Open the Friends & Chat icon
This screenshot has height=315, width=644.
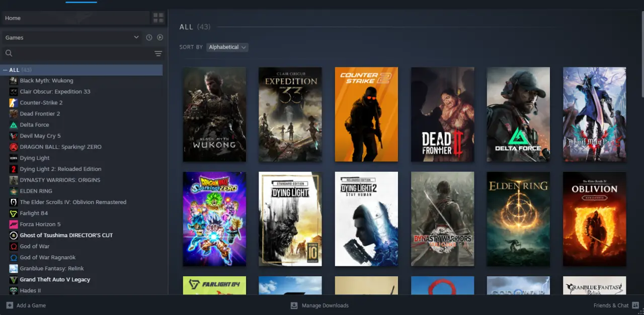point(635,305)
